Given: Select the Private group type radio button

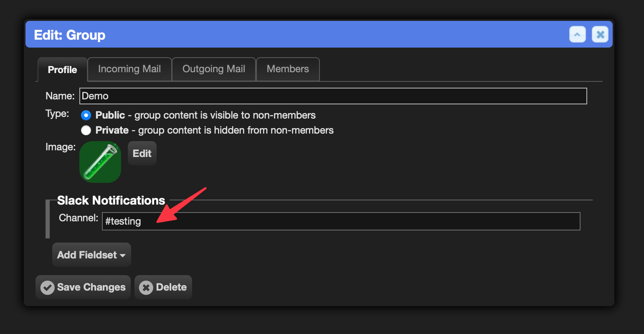Looking at the screenshot, I should [86, 130].
